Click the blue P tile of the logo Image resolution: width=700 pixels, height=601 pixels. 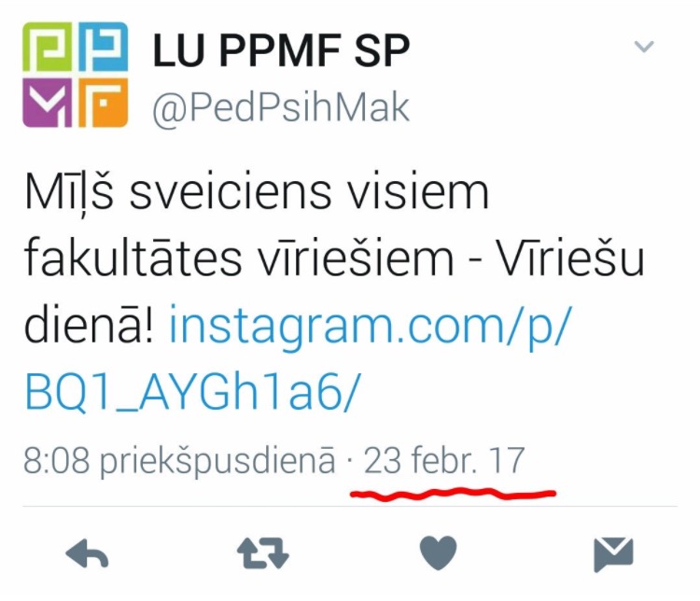tap(104, 47)
